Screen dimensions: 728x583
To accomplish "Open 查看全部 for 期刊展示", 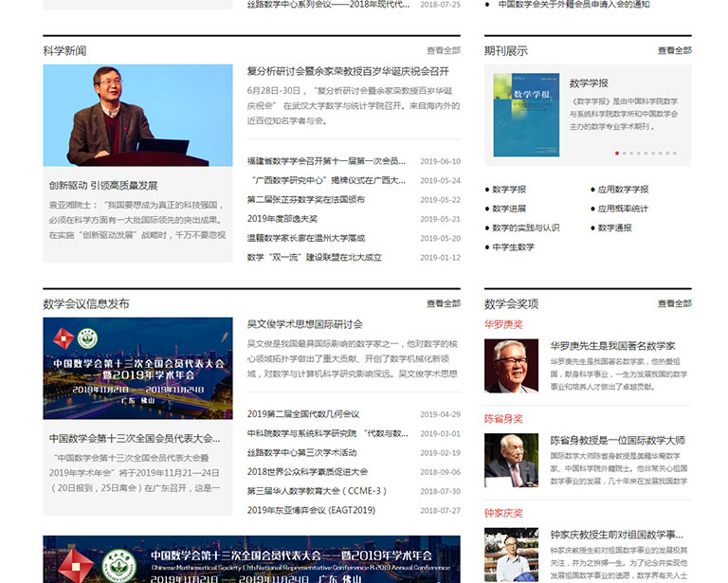I will point(674,50).
